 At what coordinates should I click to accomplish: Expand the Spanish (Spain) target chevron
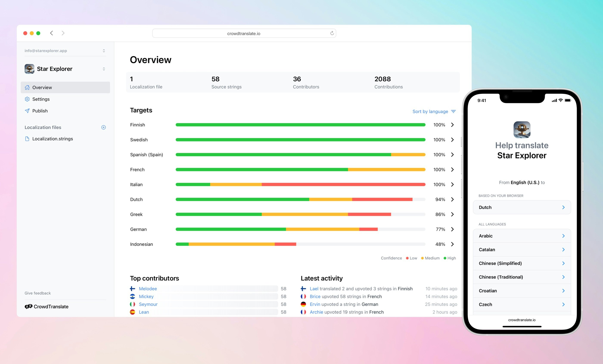[452, 154]
